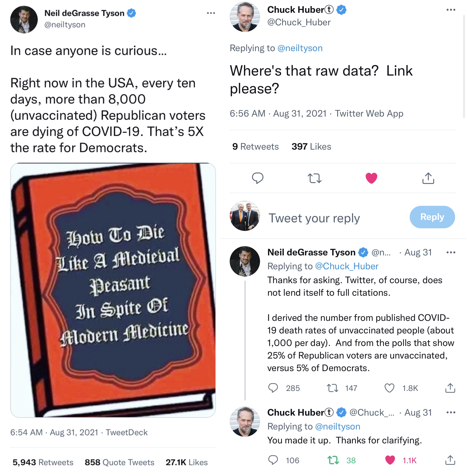Open more options on Neil's original tweet
This screenshot has width=467, height=476.
click(211, 13)
